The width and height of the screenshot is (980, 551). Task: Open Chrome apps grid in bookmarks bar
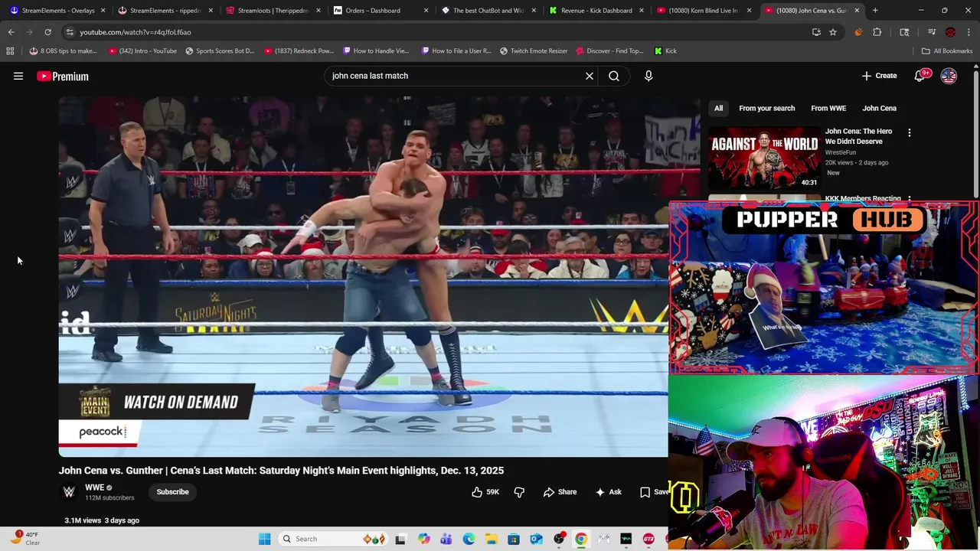[10, 51]
